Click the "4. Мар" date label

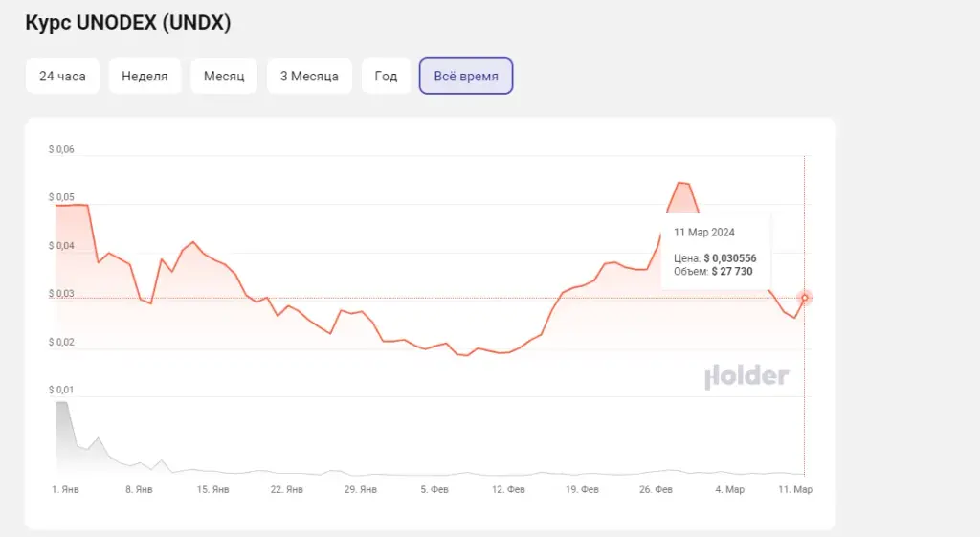click(729, 489)
